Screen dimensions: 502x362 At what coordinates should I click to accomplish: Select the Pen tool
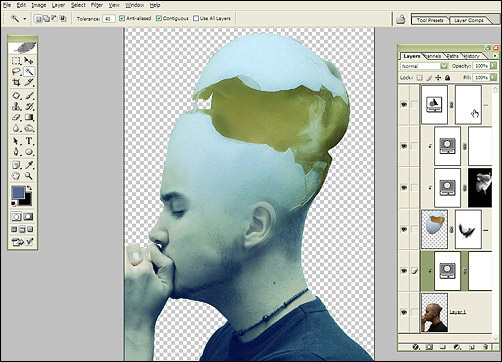coord(16,152)
